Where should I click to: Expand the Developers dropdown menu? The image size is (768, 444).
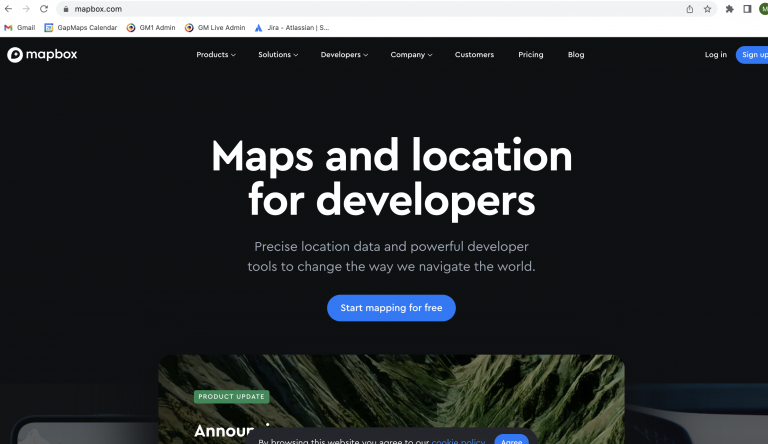click(x=344, y=55)
